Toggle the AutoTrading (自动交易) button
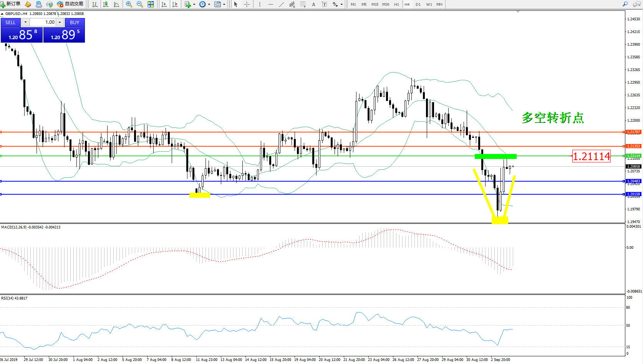 click(x=70, y=4)
